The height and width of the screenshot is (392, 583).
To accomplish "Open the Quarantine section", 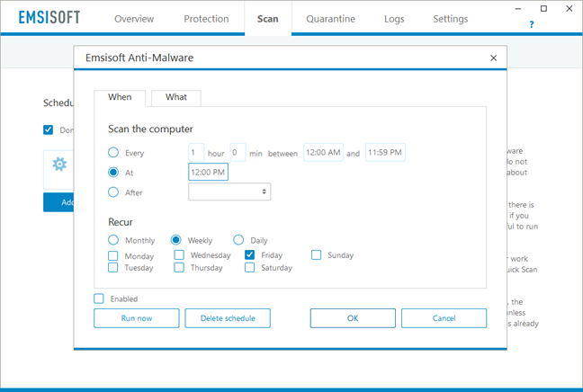I will (x=330, y=19).
